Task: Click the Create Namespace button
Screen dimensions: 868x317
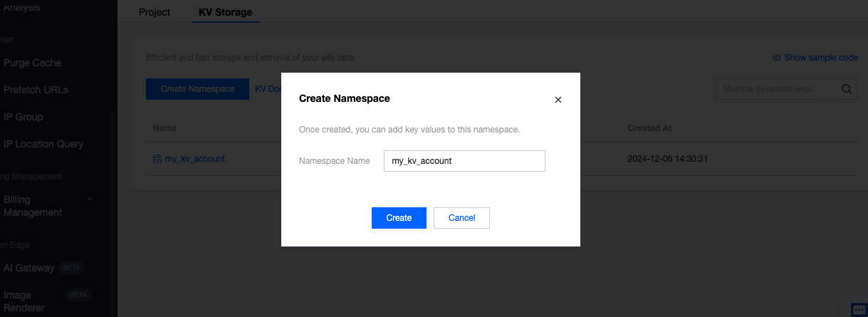Action: pyautogui.click(x=197, y=89)
